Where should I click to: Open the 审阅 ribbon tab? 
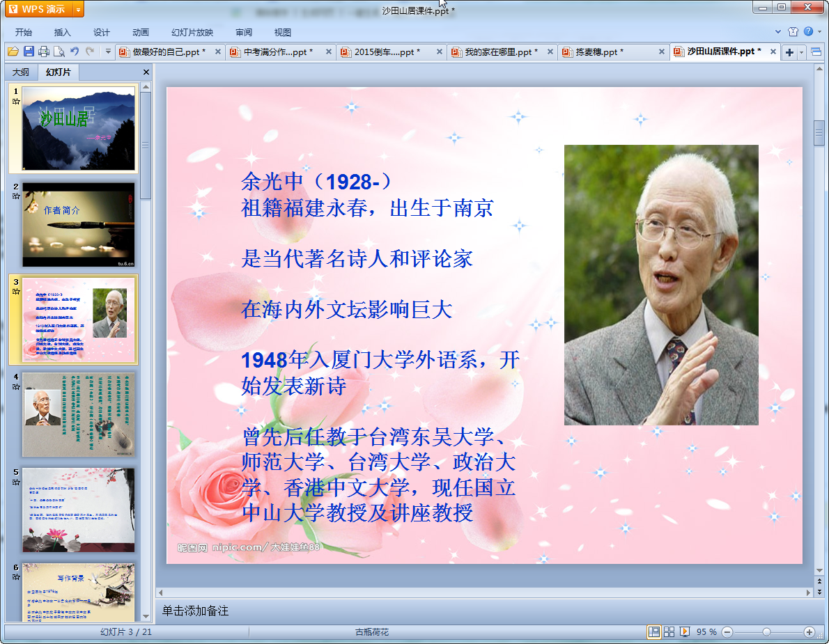pyautogui.click(x=244, y=32)
